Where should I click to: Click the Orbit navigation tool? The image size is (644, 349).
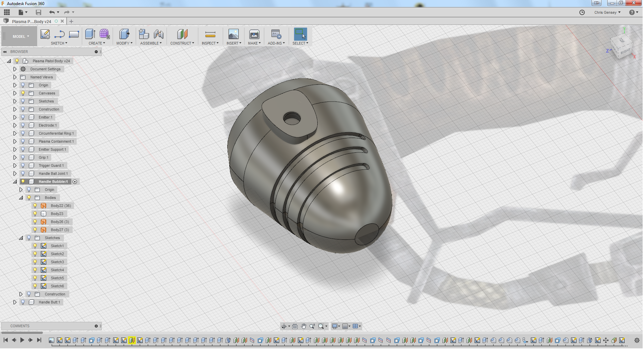284,326
